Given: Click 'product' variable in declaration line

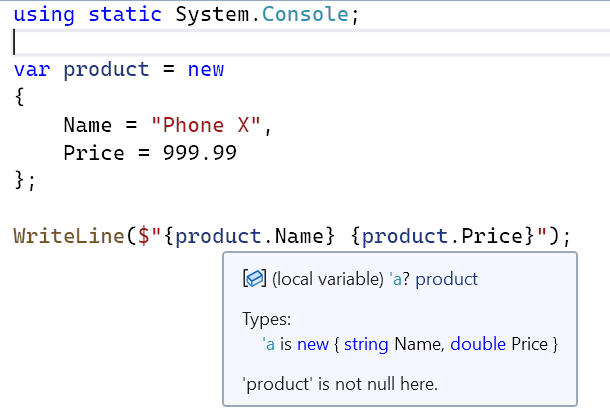Looking at the screenshot, I should click(x=106, y=71).
